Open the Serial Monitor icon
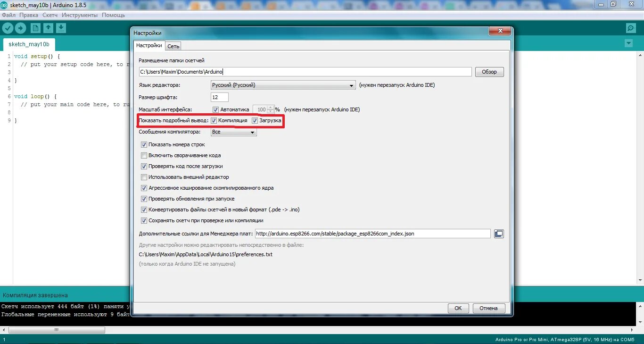 pyautogui.click(x=631, y=28)
